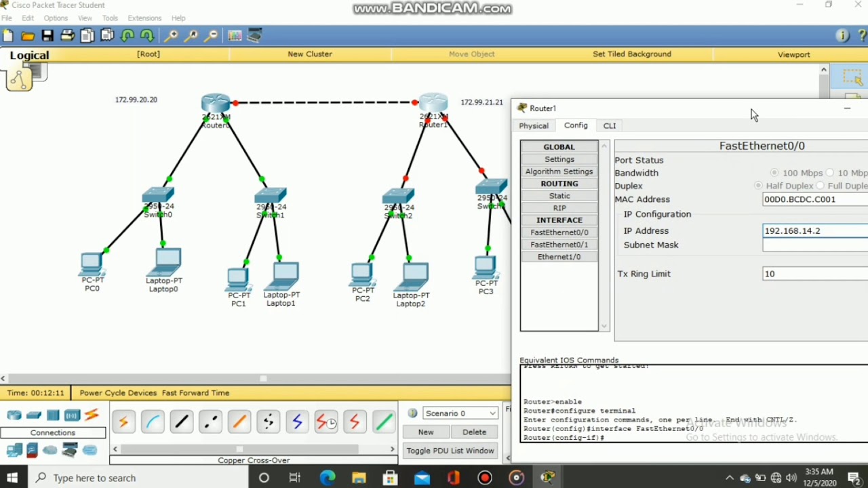Click the Subnet Mask input field
The height and width of the screenshot is (488, 868).
point(815,245)
